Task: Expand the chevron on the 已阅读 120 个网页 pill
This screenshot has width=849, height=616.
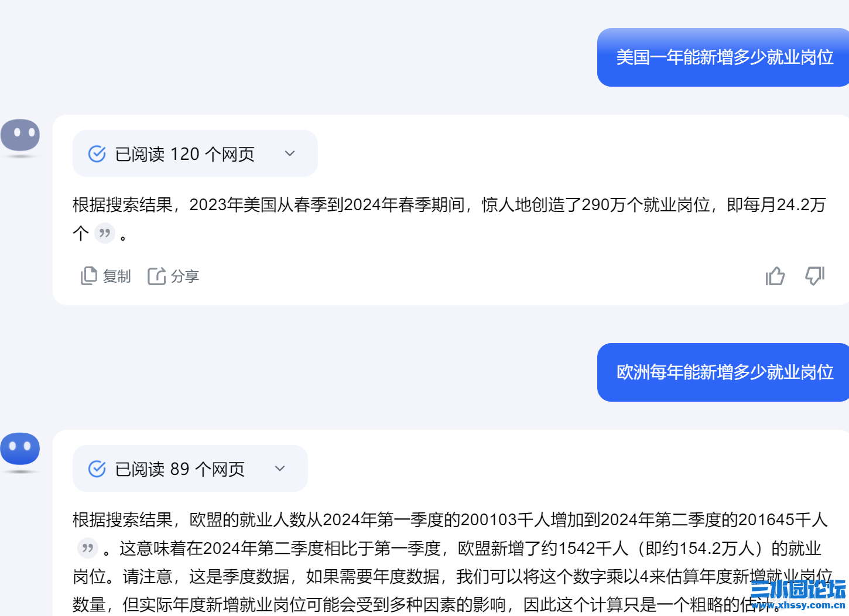Action: (x=290, y=153)
